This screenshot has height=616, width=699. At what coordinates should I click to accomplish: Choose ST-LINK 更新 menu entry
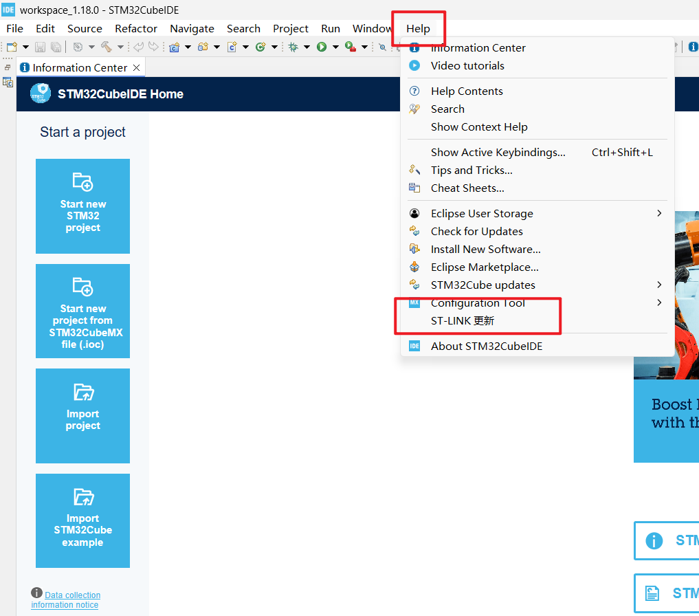pos(537,320)
